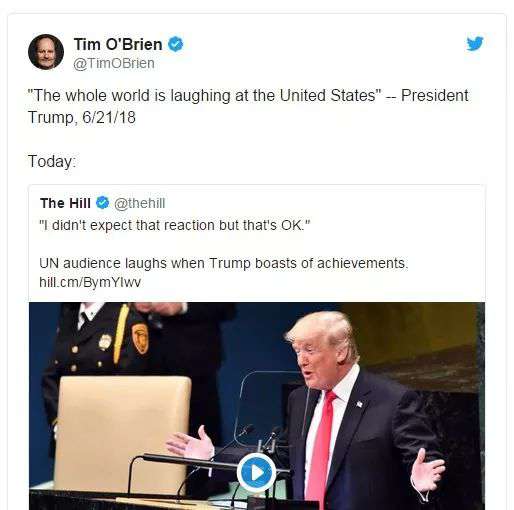Click the verified badge beside Tim O'Brien
The height and width of the screenshot is (510, 514).
pyautogui.click(x=176, y=44)
